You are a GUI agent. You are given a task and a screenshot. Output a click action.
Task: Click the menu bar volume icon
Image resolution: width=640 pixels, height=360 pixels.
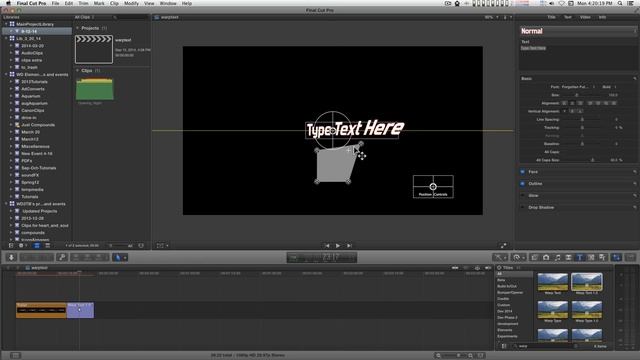(552, 3)
